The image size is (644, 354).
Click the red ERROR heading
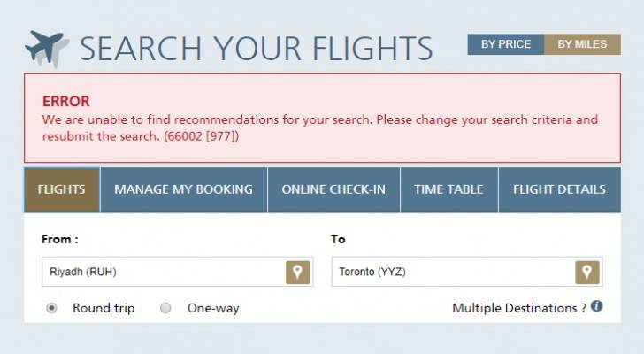point(66,102)
